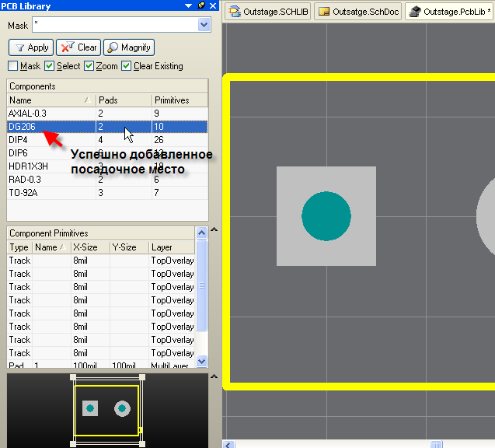
Task: Select the Outstage.PcbLib tab
Action: pyautogui.click(x=449, y=12)
